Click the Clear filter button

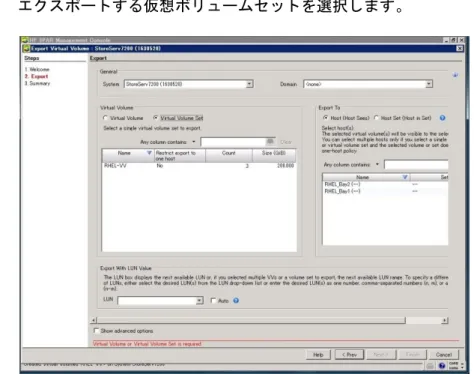click(286, 142)
